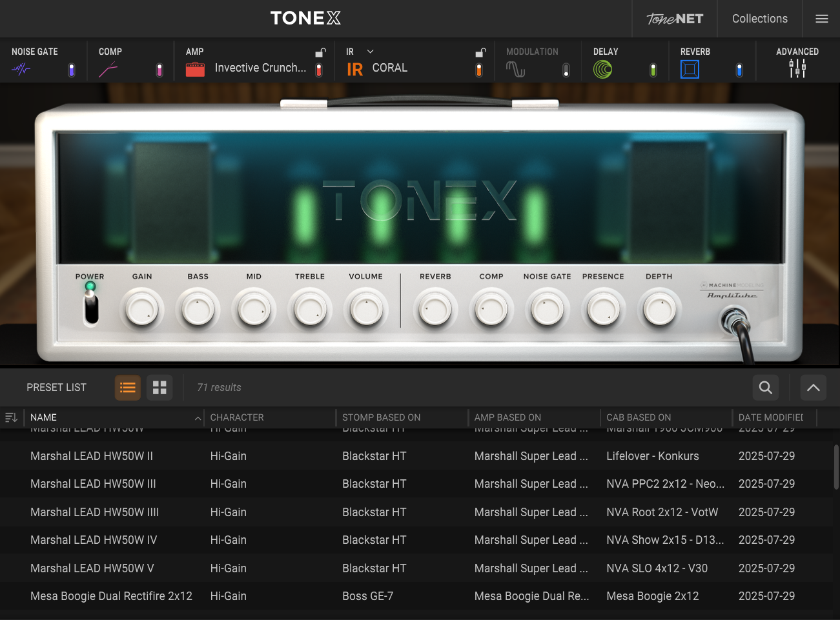Toggle the Comp on/off switch
This screenshot has height=620, width=840.
pos(159,70)
